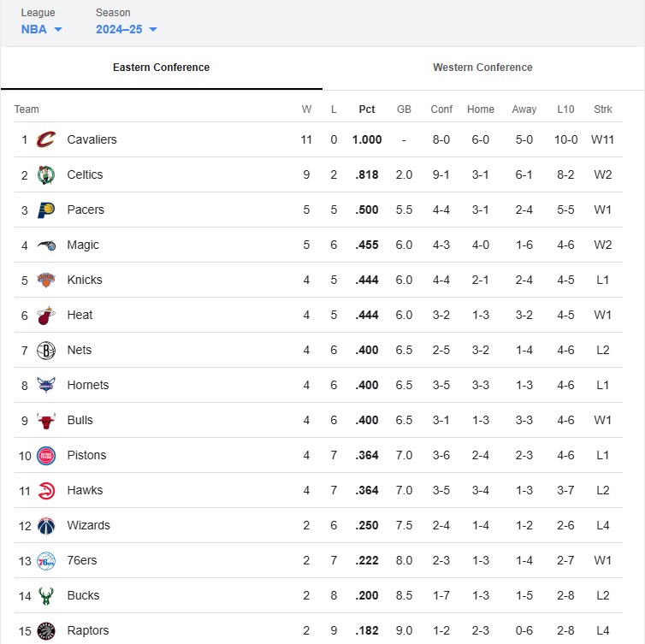
Task: Open the Hornets team link
Action: pos(88,385)
